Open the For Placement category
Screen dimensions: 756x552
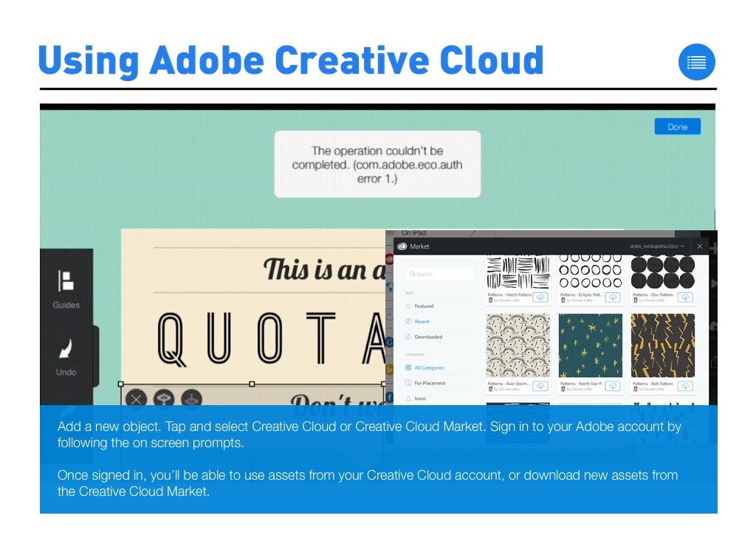coord(430,383)
